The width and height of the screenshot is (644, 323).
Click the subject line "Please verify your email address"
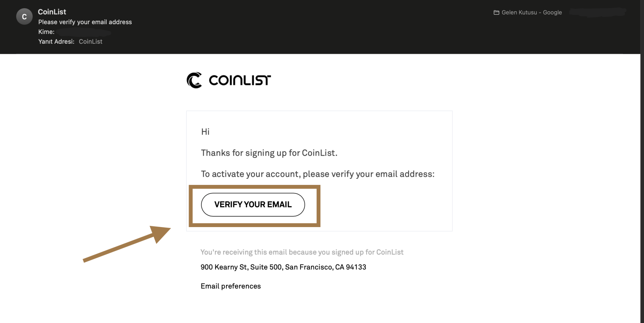[x=85, y=22]
